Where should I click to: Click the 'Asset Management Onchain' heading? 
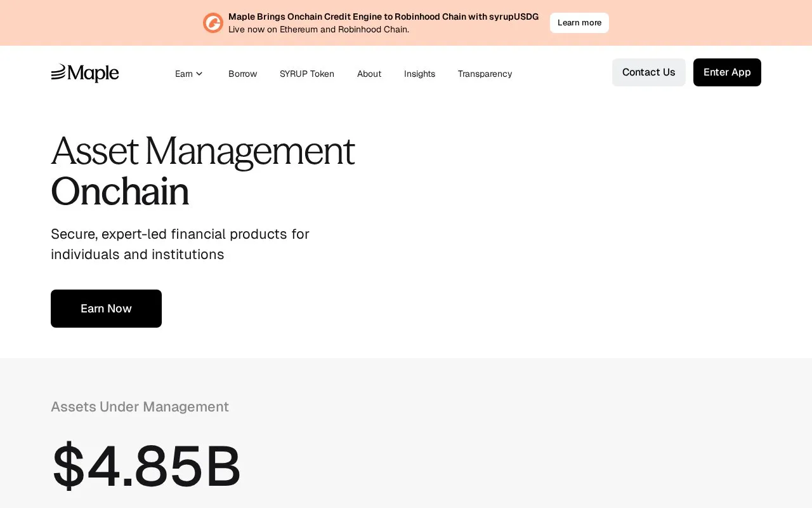point(203,171)
